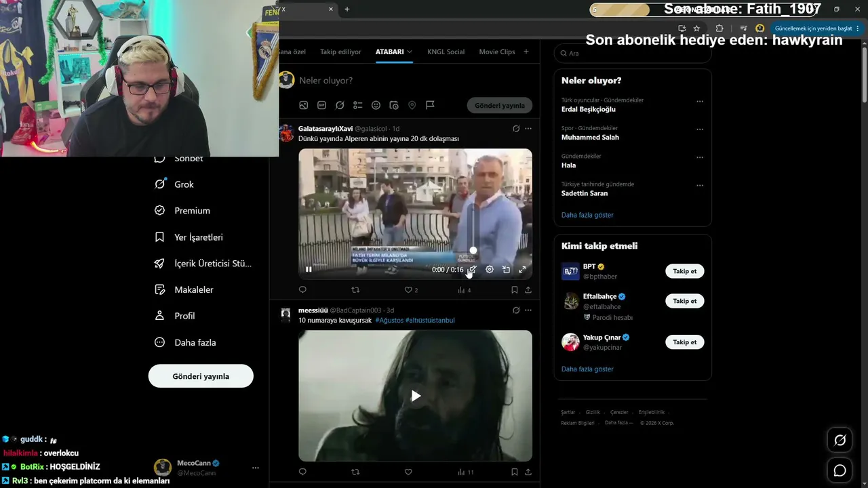Follow Yakup Çınar with Takip et

point(685,342)
